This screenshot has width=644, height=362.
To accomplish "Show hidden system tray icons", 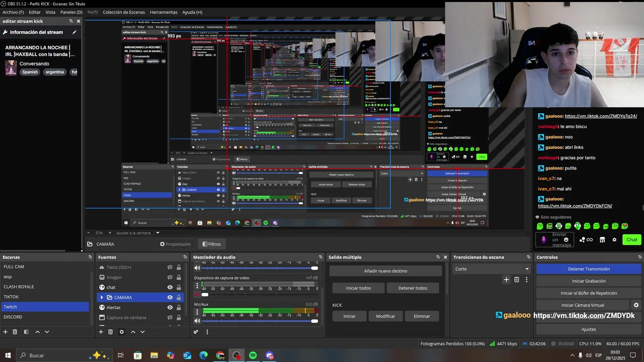I will 572,355.
